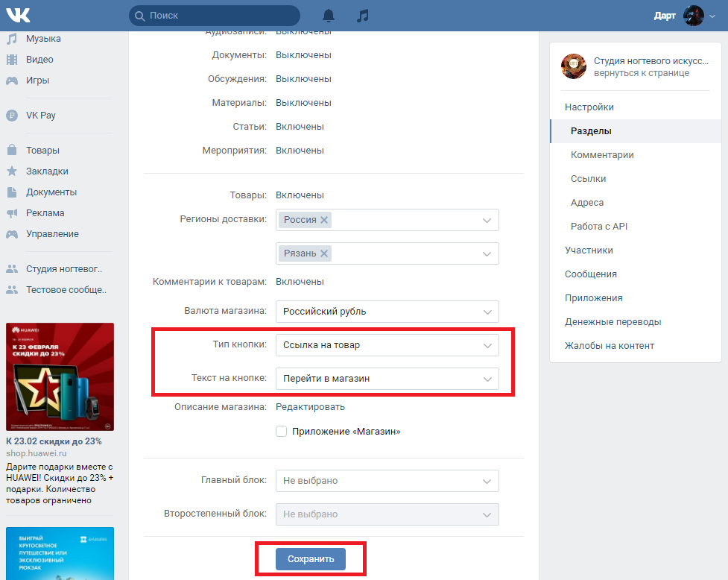Remove the Рязань delivery region tag
This screenshot has height=580, width=728.
(x=324, y=253)
